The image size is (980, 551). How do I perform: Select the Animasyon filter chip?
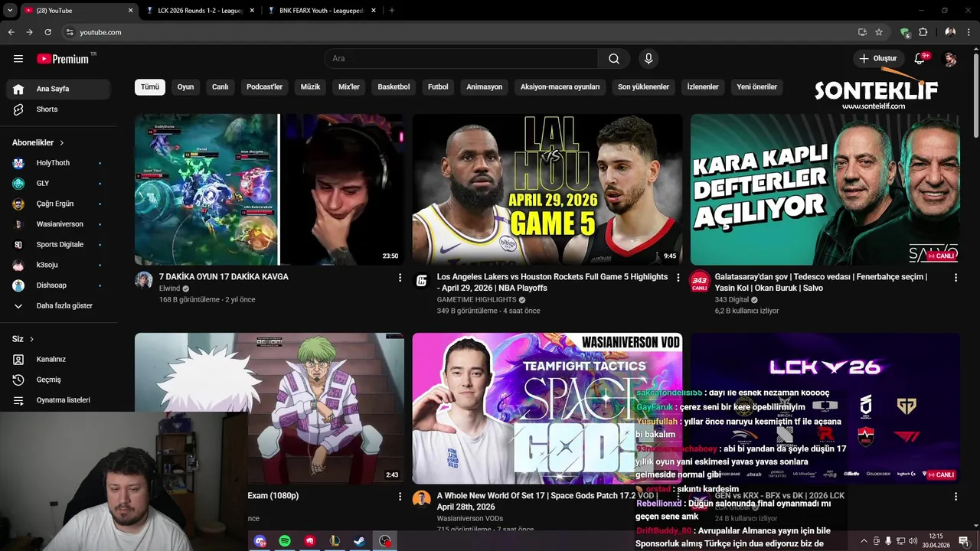pos(485,86)
